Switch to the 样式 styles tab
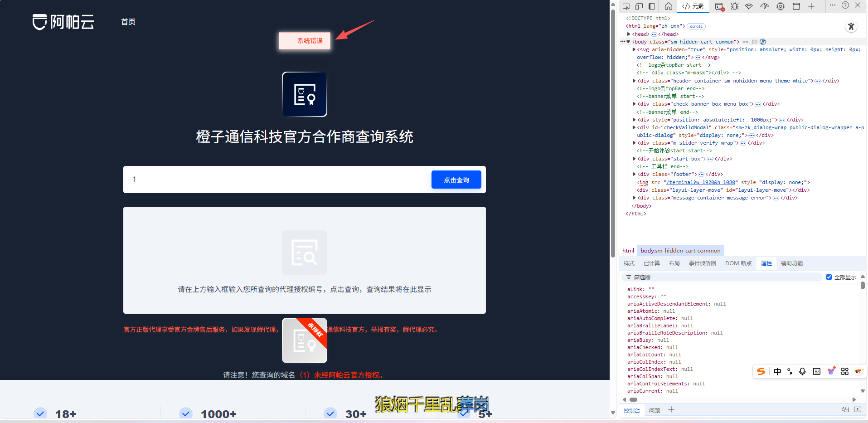Viewport: 868px width, 423px height. click(x=629, y=263)
